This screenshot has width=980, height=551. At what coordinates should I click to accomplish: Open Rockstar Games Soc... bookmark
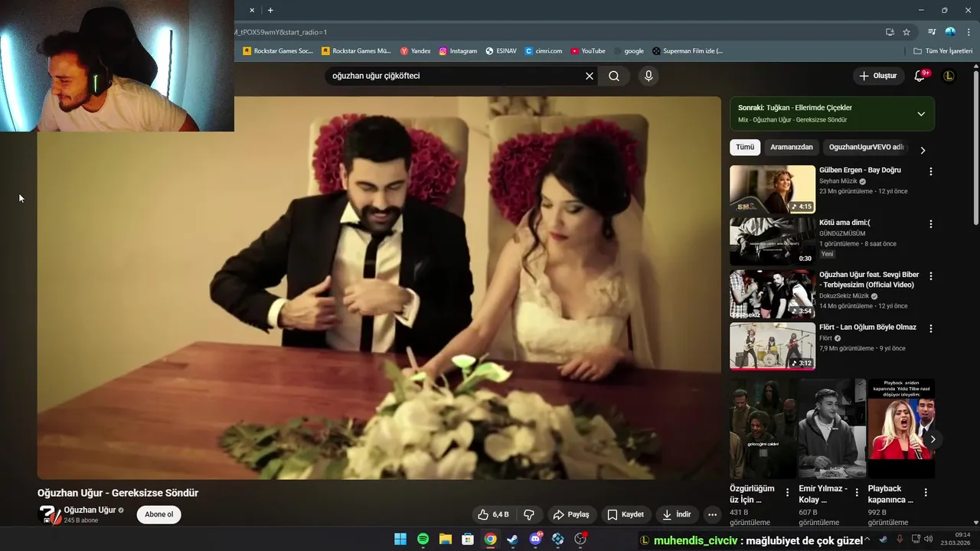pos(278,51)
